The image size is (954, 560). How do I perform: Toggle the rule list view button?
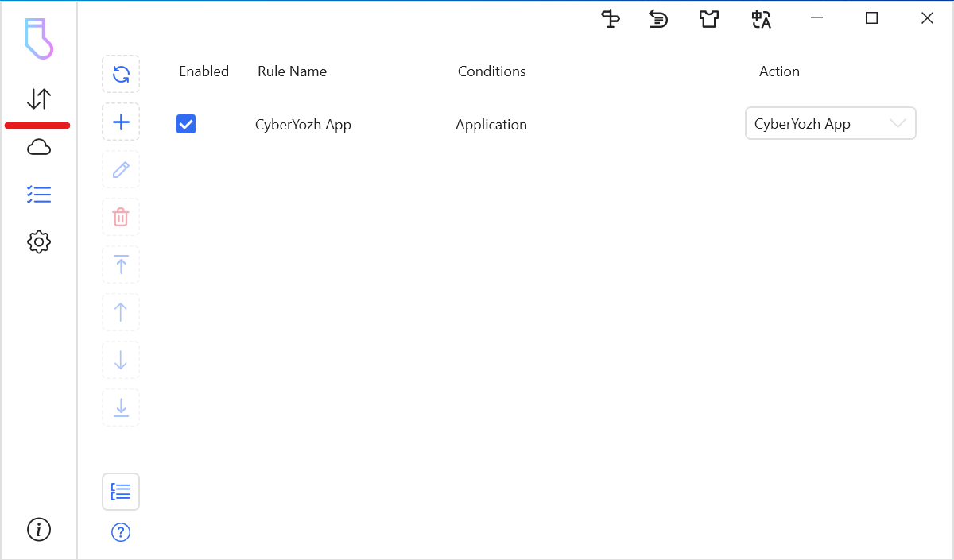(x=121, y=492)
